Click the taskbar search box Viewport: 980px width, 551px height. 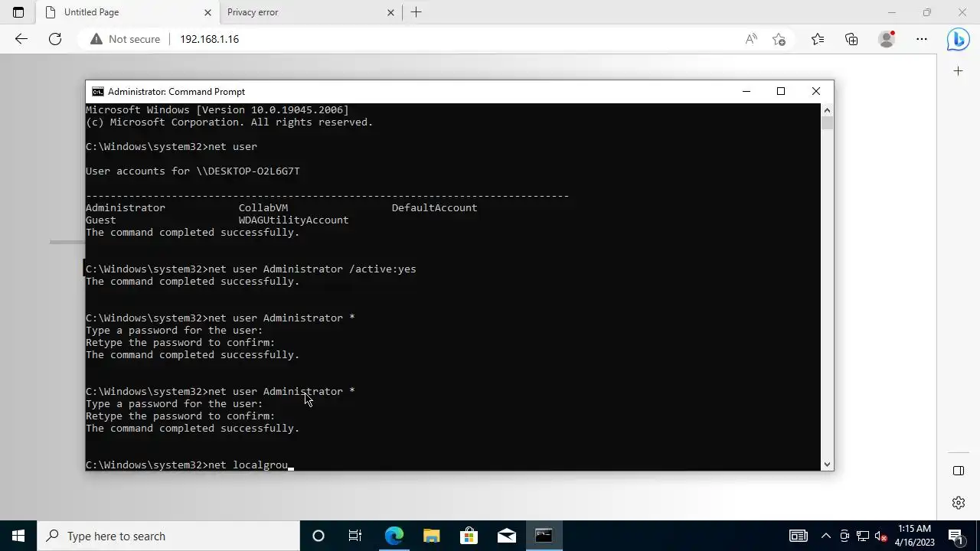(168, 536)
